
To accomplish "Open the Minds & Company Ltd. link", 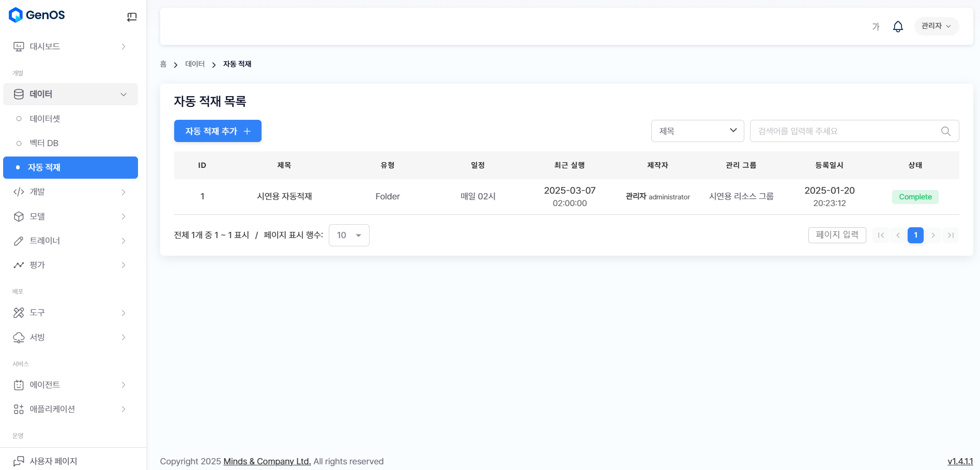I will point(267,461).
